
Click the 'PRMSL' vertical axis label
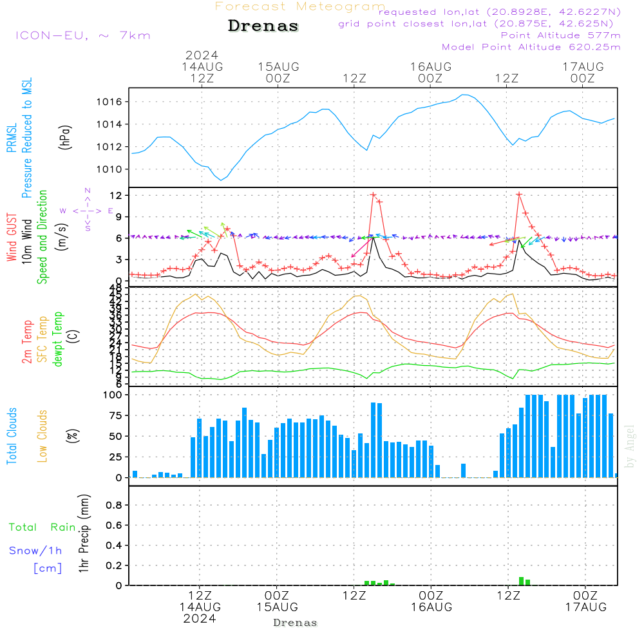coord(12,138)
